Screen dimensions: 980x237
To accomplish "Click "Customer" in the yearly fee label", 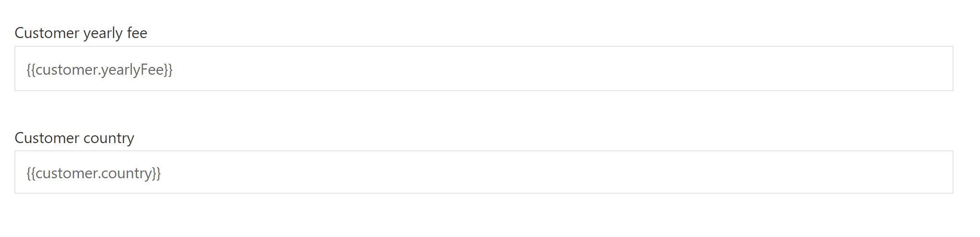I will click(47, 33).
